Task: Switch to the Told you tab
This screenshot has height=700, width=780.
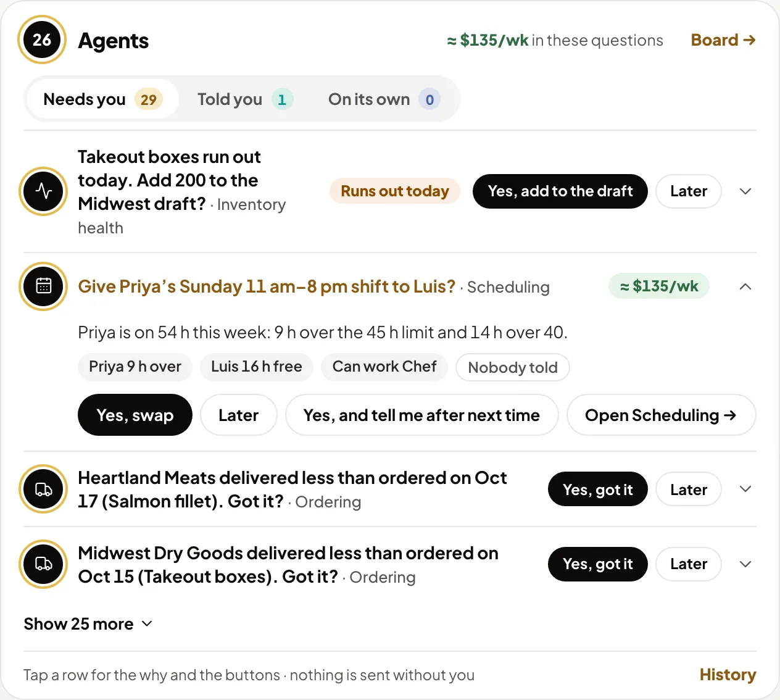Action: click(245, 99)
